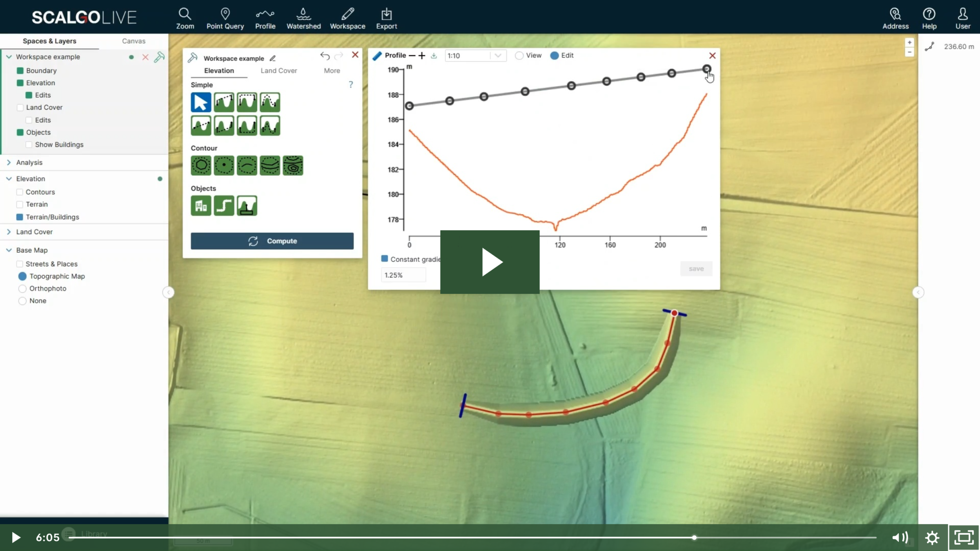Click the video progress slider handle
980x551 pixels.
pos(694,538)
